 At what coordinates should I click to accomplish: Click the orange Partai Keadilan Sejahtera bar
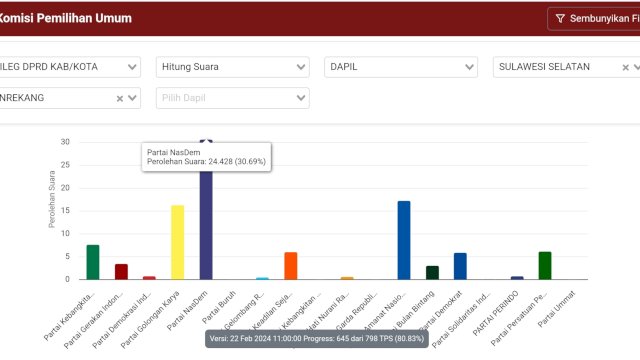click(291, 266)
